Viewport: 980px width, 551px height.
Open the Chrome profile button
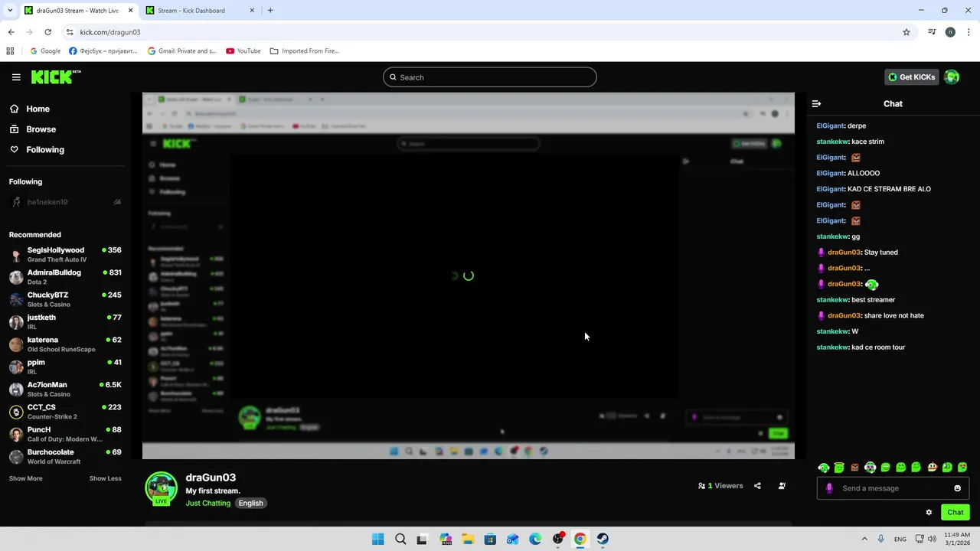pos(950,32)
